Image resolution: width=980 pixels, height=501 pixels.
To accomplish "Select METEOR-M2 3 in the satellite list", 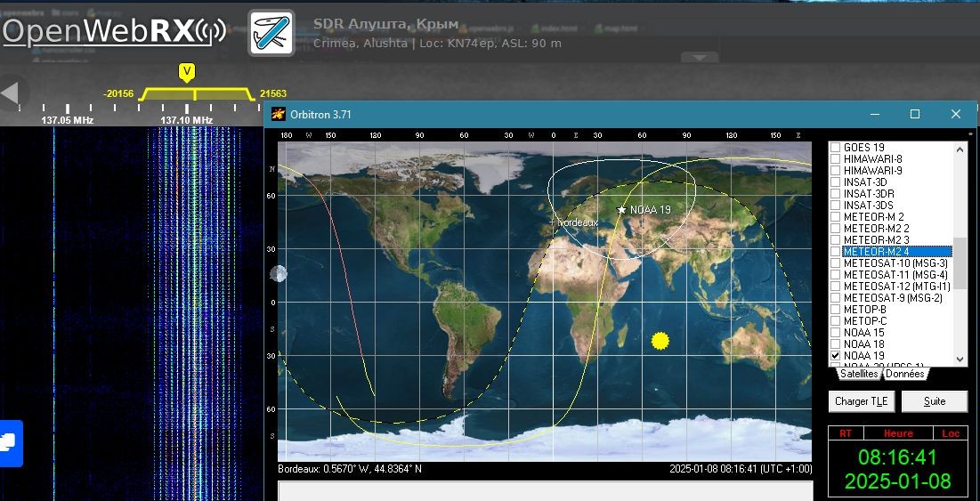I will point(876,240).
